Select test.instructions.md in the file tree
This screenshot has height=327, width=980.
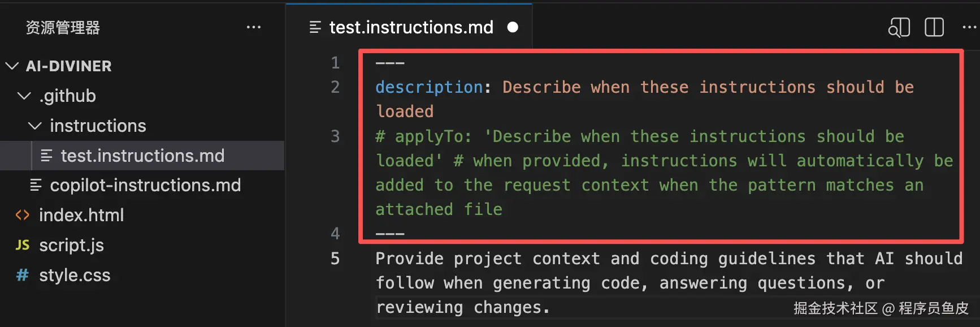click(x=142, y=156)
